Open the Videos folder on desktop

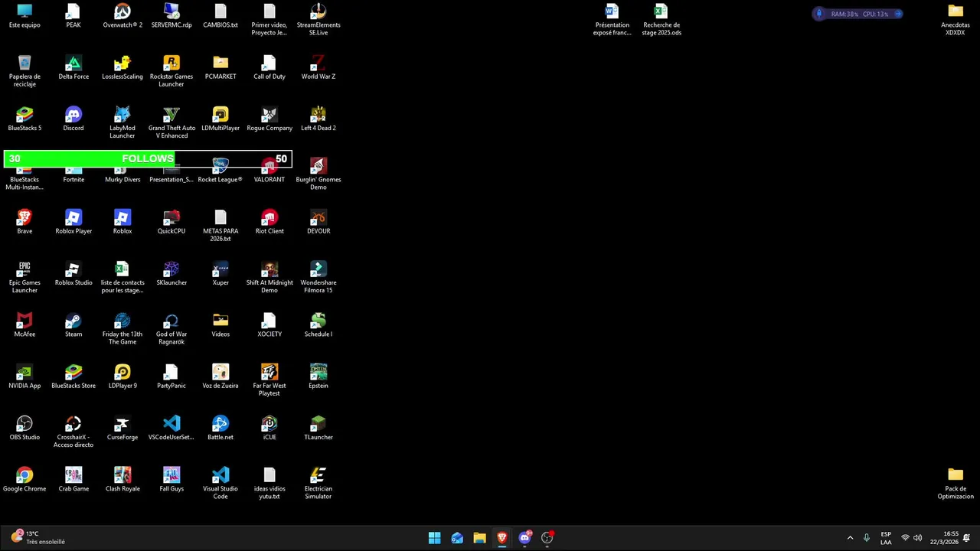220,325
